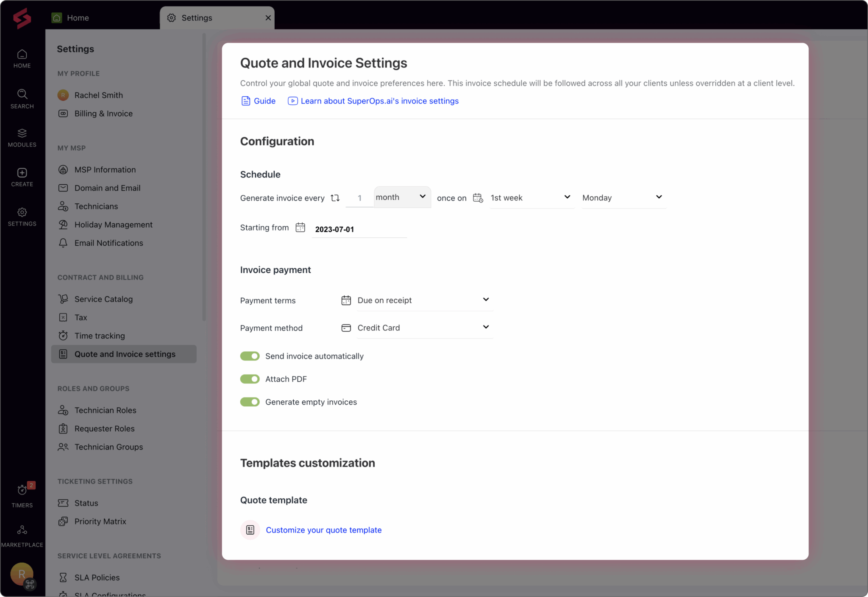Click the Payment terms calendar icon

coord(346,300)
